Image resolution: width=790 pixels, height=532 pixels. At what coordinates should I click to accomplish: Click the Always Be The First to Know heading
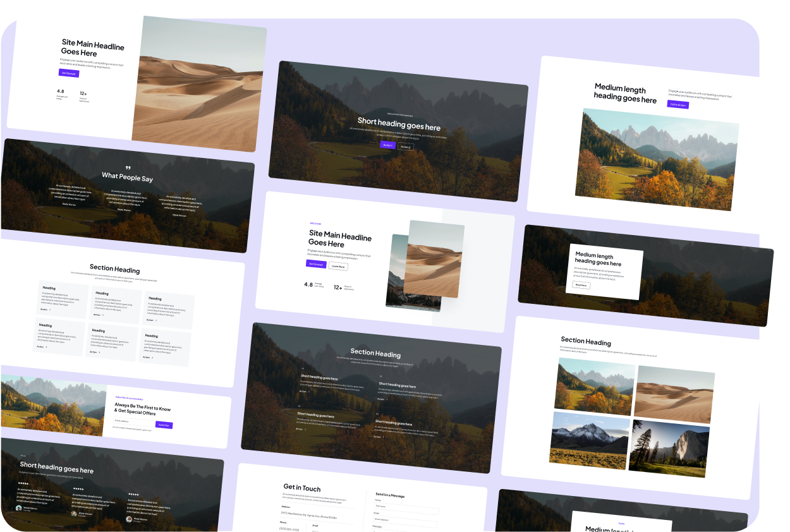pyautogui.click(x=143, y=408)
